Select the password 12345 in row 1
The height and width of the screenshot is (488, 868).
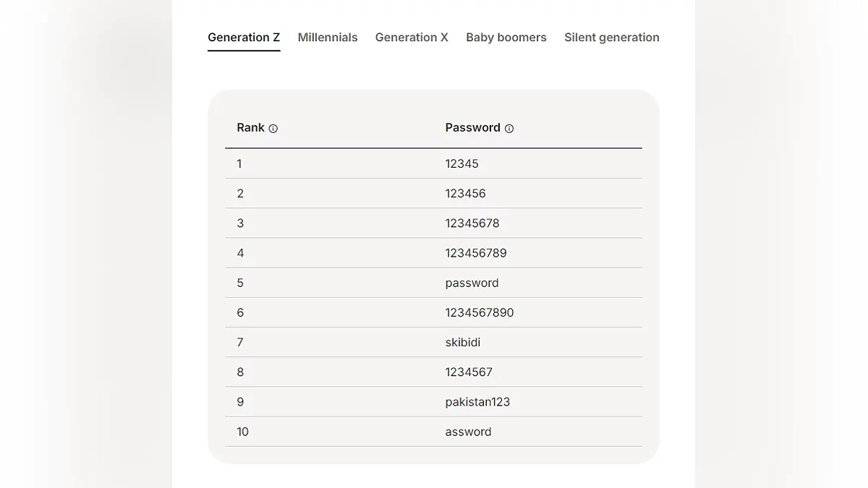[462, 164]
